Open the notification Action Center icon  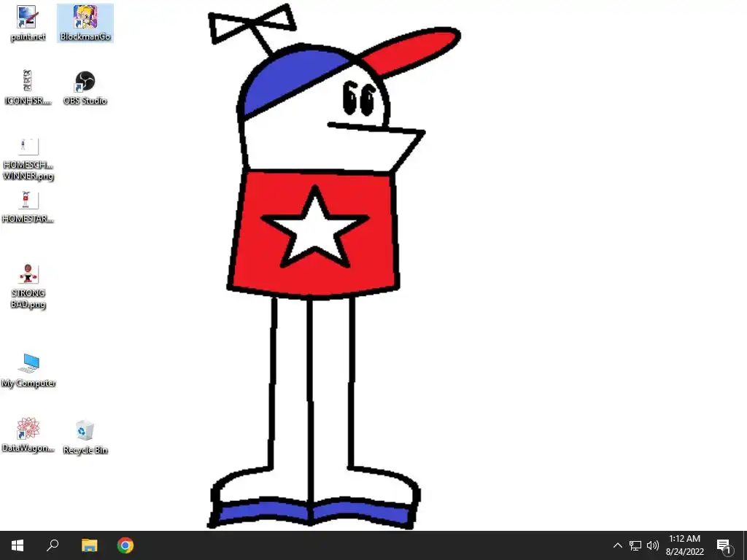pyautogui.click(x=724, y=545)
